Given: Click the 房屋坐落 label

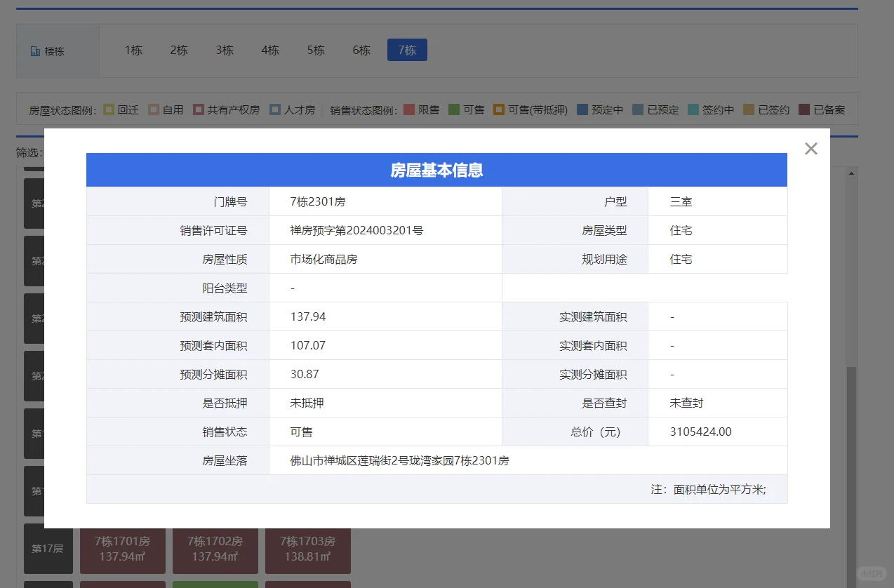Looking at the screenshot, I should (225, 460).
